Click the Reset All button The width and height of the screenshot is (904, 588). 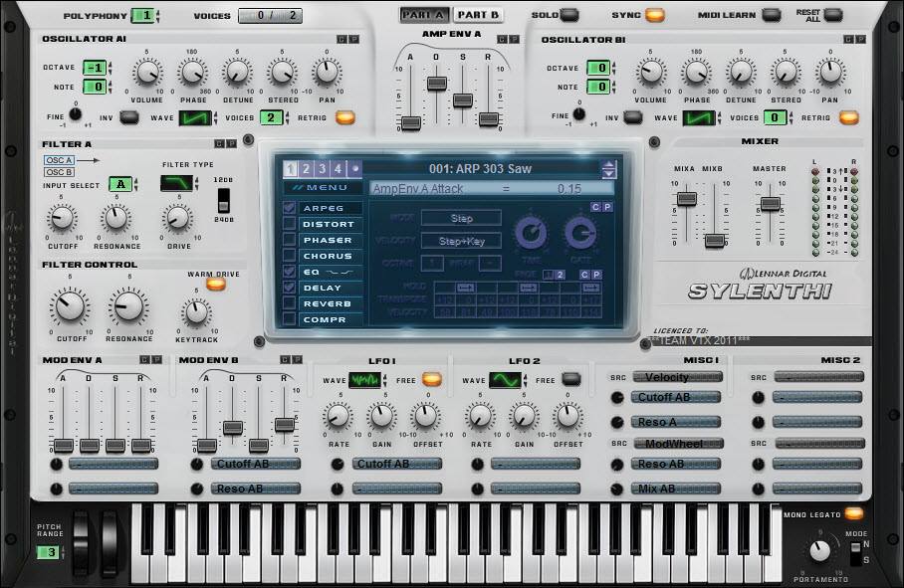tap(833, 15)
